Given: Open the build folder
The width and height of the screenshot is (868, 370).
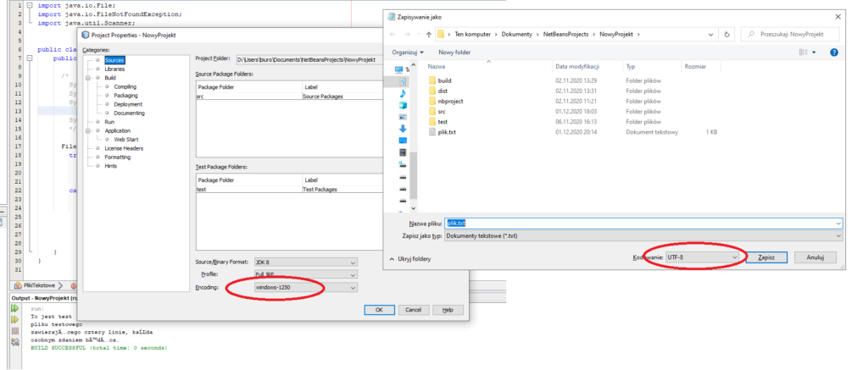Looking at the screenshot, I should (445, 80).
